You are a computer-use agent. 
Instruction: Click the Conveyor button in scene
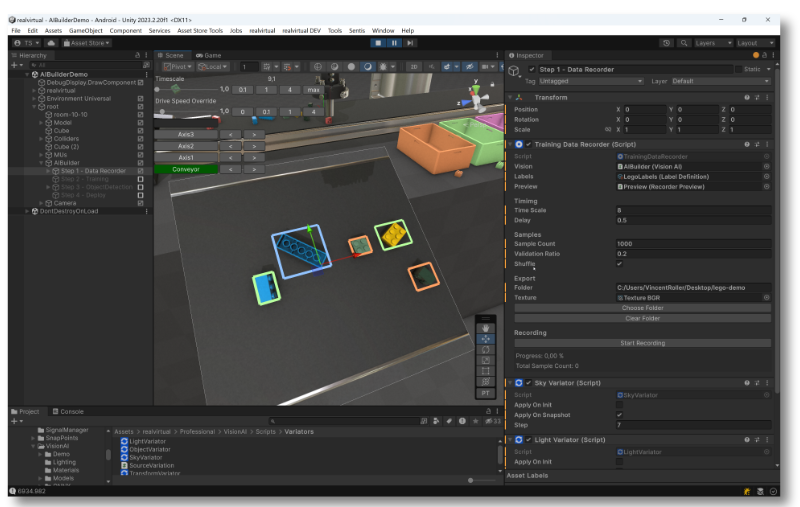(185, 169)
